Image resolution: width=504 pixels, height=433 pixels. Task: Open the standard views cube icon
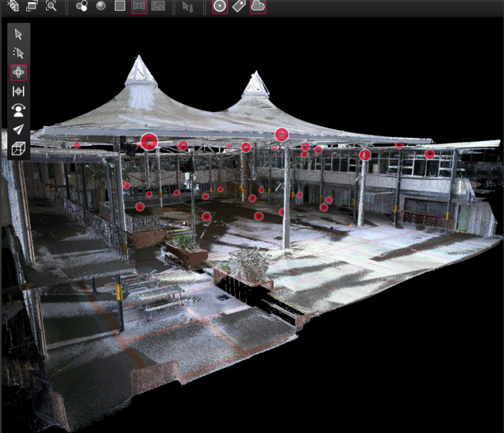tap(13, 5)
